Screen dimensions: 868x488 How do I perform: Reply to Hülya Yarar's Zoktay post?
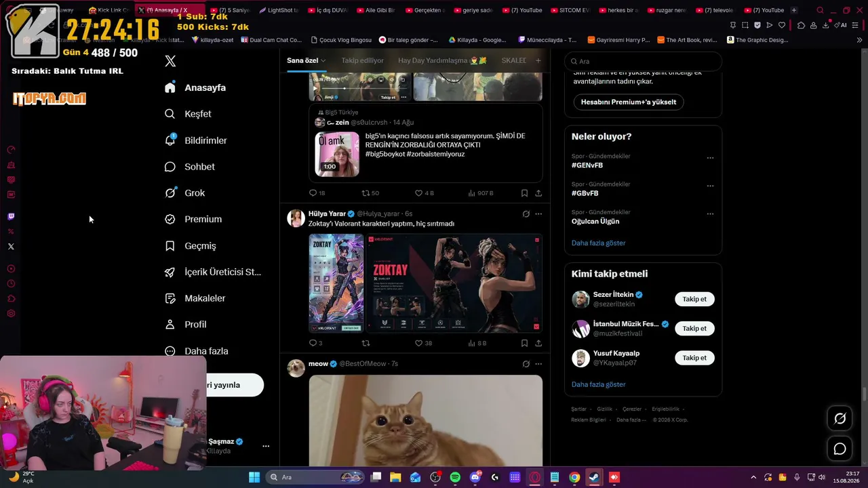point(313,343)
